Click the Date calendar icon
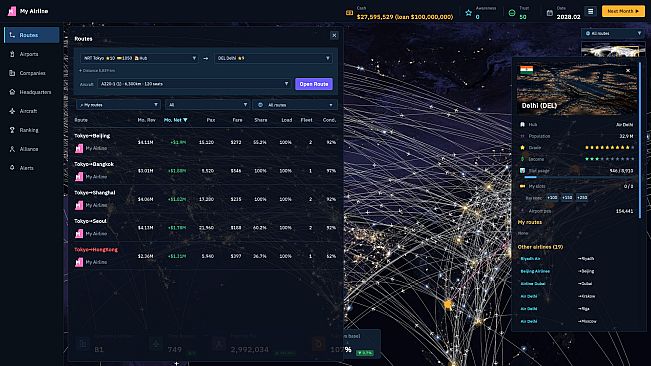 tap(550, 13)
